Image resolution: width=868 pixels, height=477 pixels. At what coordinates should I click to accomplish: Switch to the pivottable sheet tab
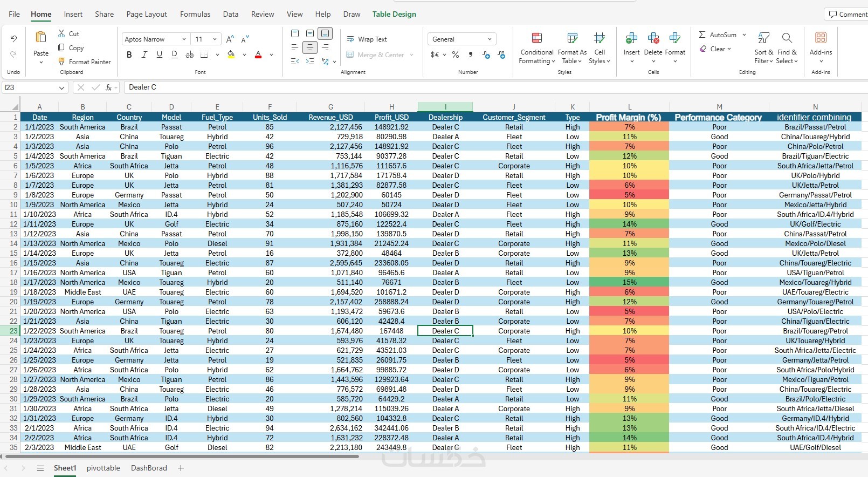(103, 468)
